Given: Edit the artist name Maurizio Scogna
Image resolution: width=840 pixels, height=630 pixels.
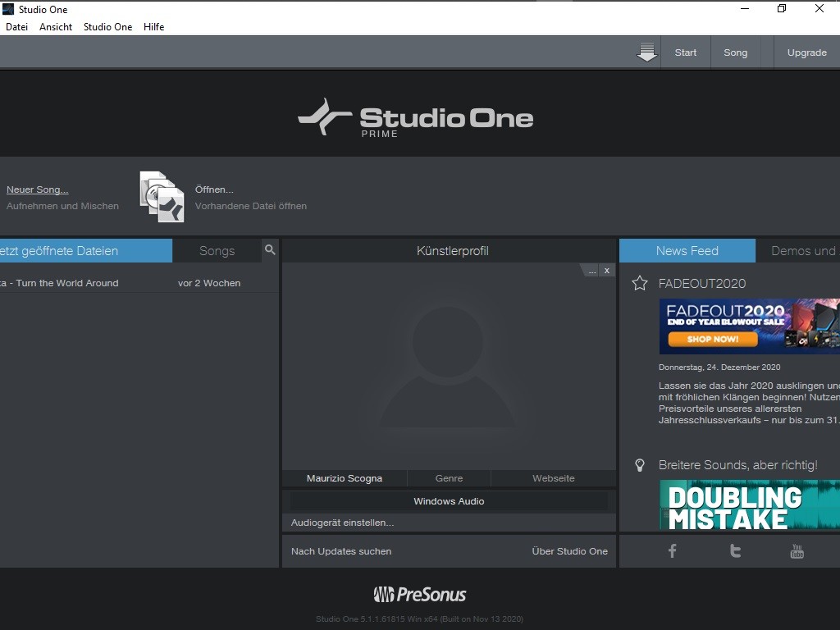Looking at the screenshot, I should [x=345, y=478].
